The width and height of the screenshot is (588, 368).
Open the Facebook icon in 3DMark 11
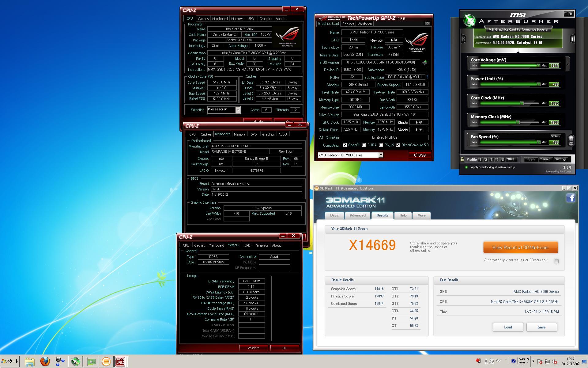[571, 198]
